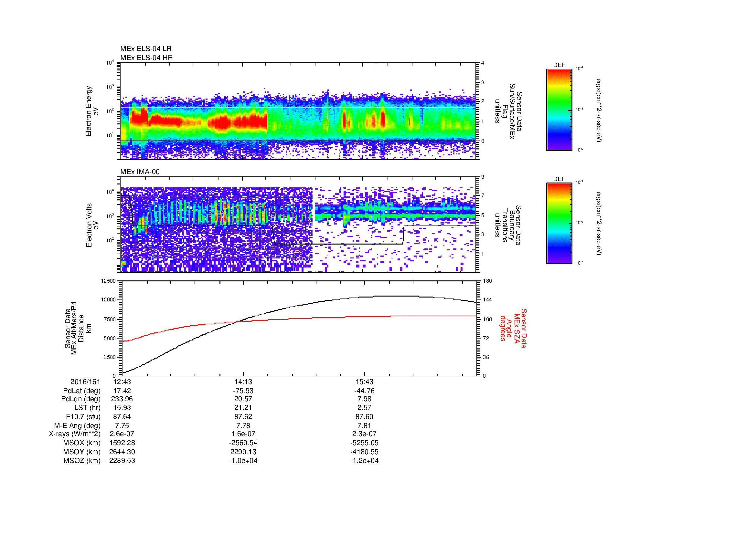Click the X-rays value '1.6e-07'
This screenshot has height=534, width=756.
(x=243, y=434)
